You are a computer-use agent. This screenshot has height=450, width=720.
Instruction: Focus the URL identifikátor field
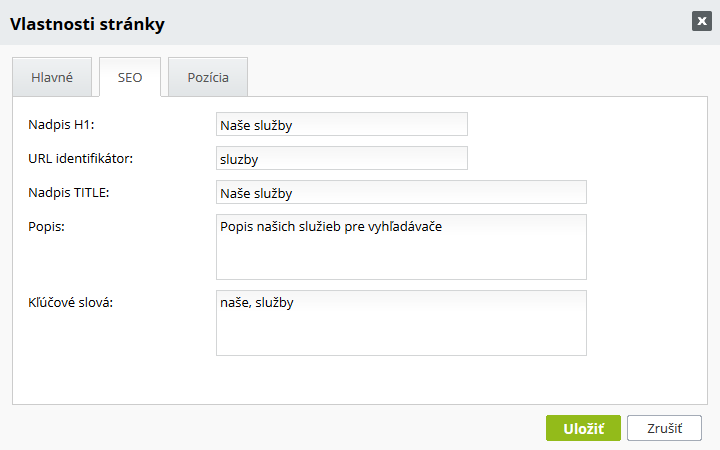click(341, 158)
